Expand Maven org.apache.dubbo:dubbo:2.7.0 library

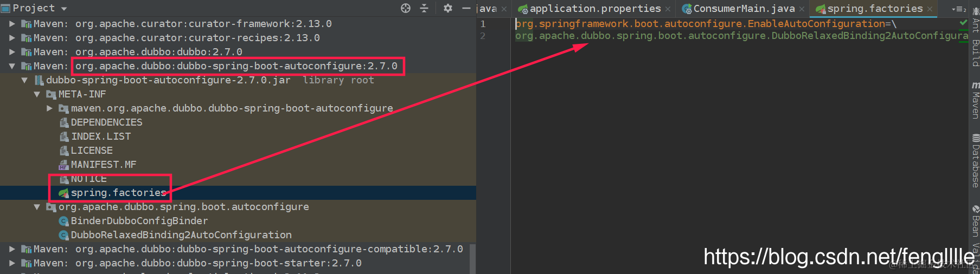12,52
